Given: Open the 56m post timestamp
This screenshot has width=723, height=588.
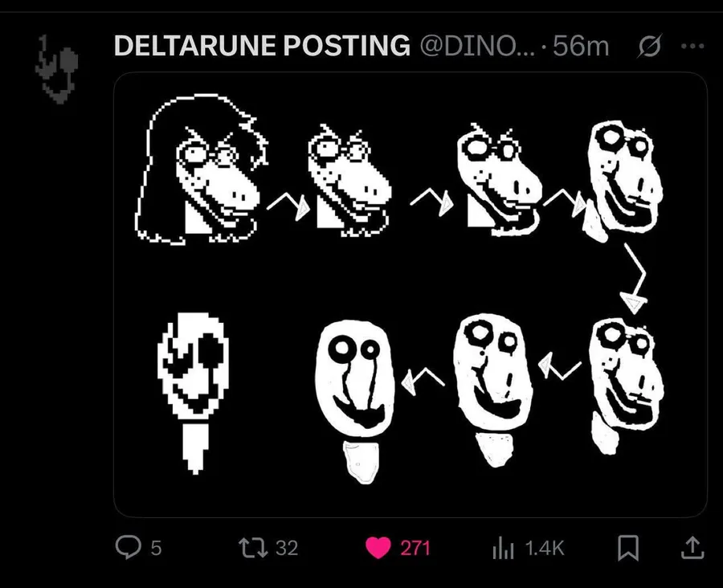Looking at the screenshot, I should point(581,46).
